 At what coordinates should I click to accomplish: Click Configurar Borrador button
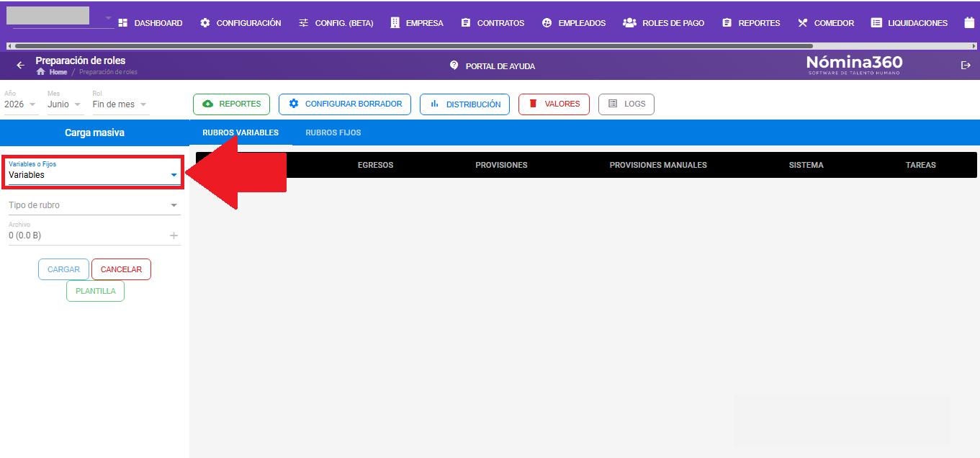pyautogui.click(x=345, y=104)
